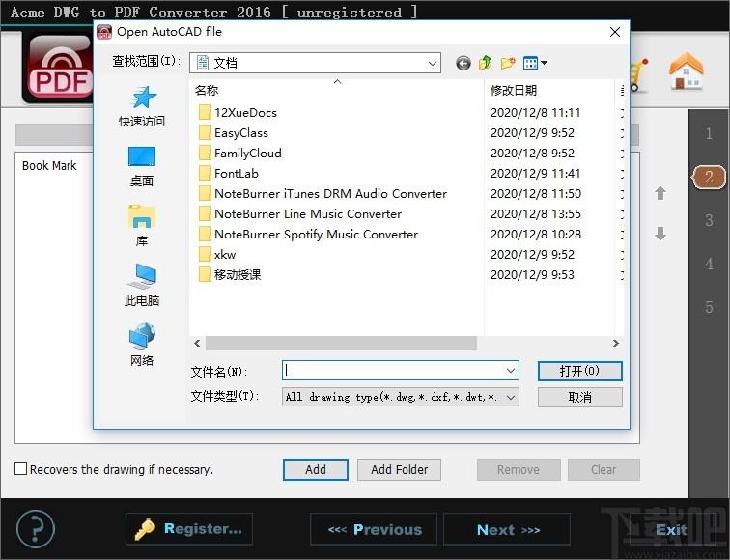Select This PC (此电脑) in sidebar
This screenshot has height=560, width=730.
coord(142,286)
